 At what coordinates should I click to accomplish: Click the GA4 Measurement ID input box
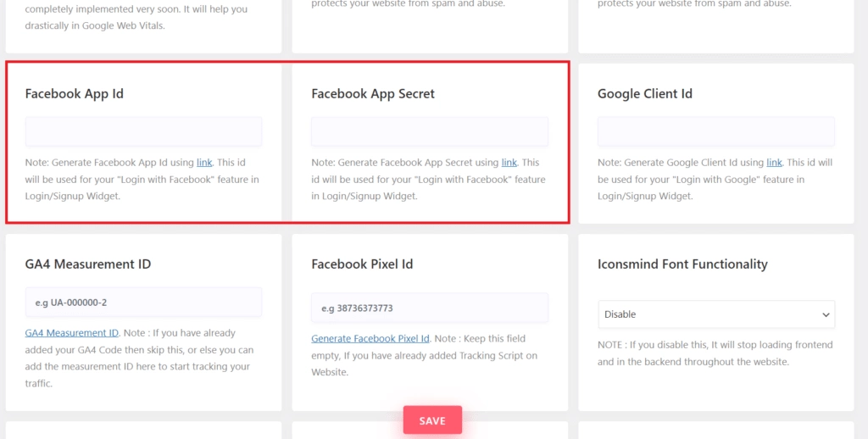(x=143, y=303)
